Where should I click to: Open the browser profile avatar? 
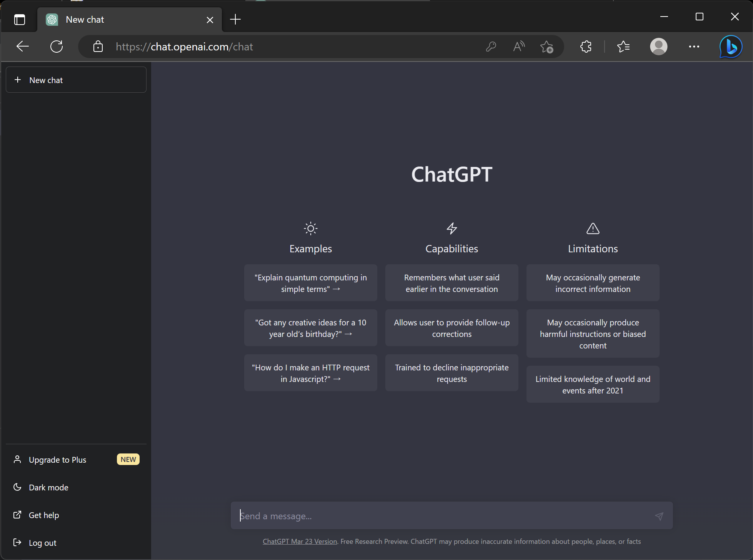pos(659,47)
